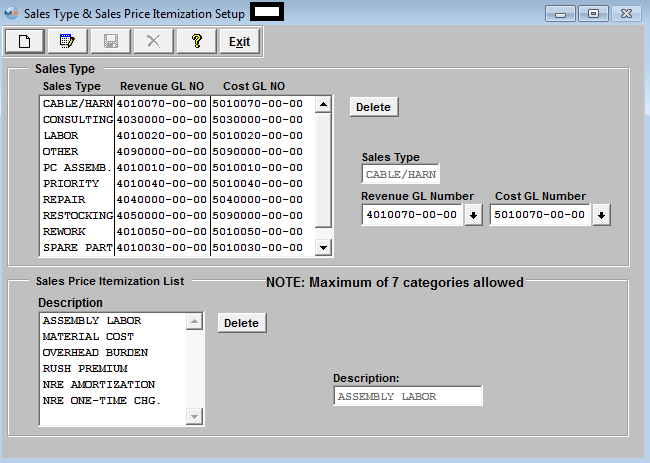Open Help with the question mark icon
650x463 pixels.
click(x=197, y=41)
